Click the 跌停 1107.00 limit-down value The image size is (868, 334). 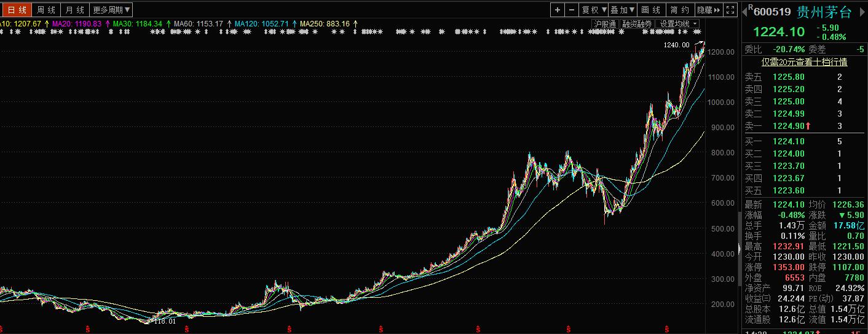(x=848, y=267)
